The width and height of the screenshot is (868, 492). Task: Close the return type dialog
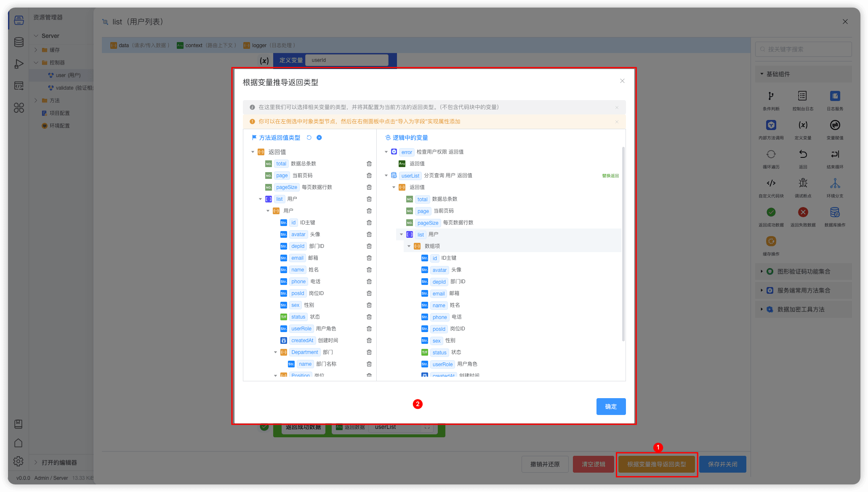(x=622, y=81)
